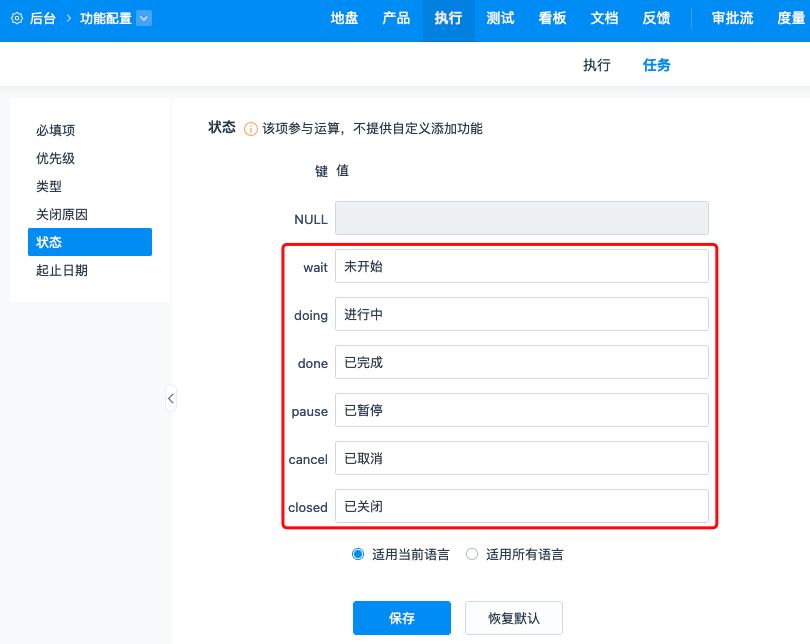This screenshot has height=644, width=810.
Task: Click the 'done' key label
Action: 313,364
